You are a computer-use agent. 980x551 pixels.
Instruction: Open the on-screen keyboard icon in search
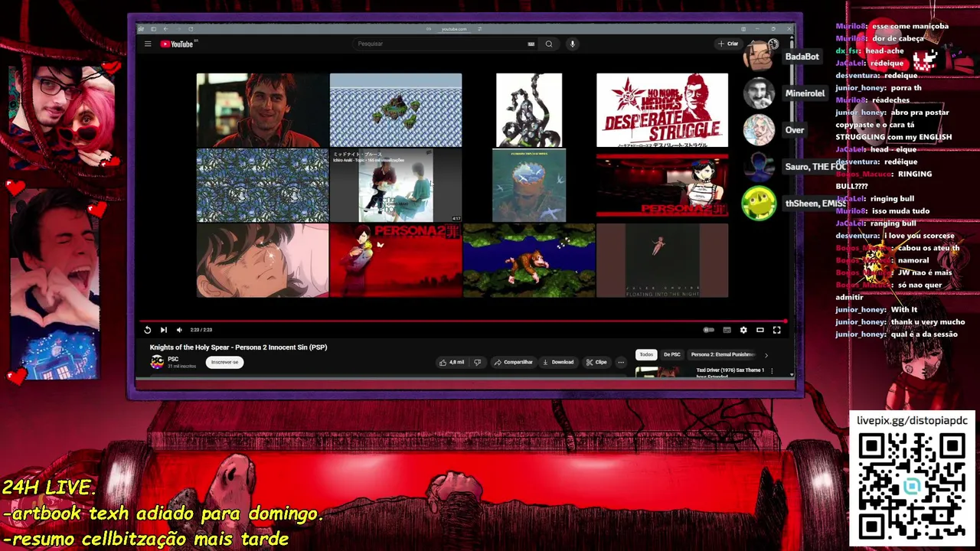[x=531, y=44]
